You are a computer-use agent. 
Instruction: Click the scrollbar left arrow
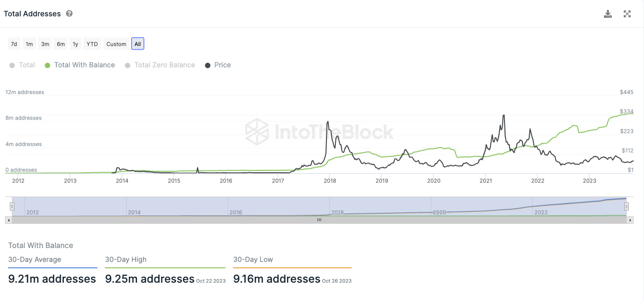pos(8,220)
